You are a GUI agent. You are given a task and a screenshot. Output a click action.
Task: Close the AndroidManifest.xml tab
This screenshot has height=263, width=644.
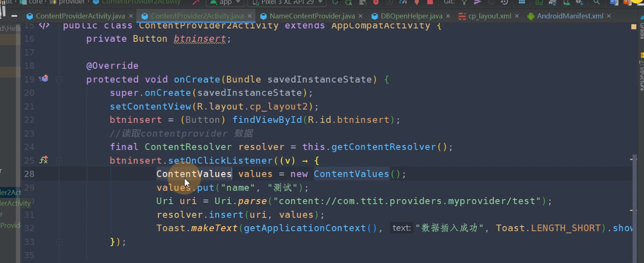click(609, 17)
